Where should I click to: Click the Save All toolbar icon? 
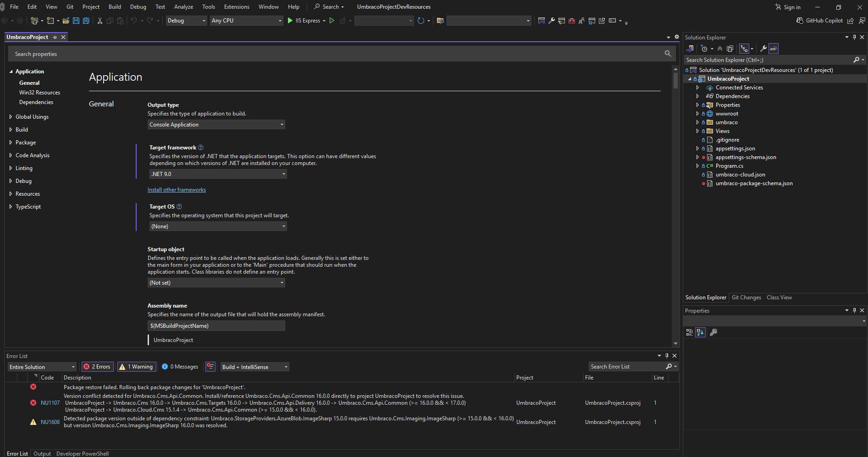coord(86,21)
